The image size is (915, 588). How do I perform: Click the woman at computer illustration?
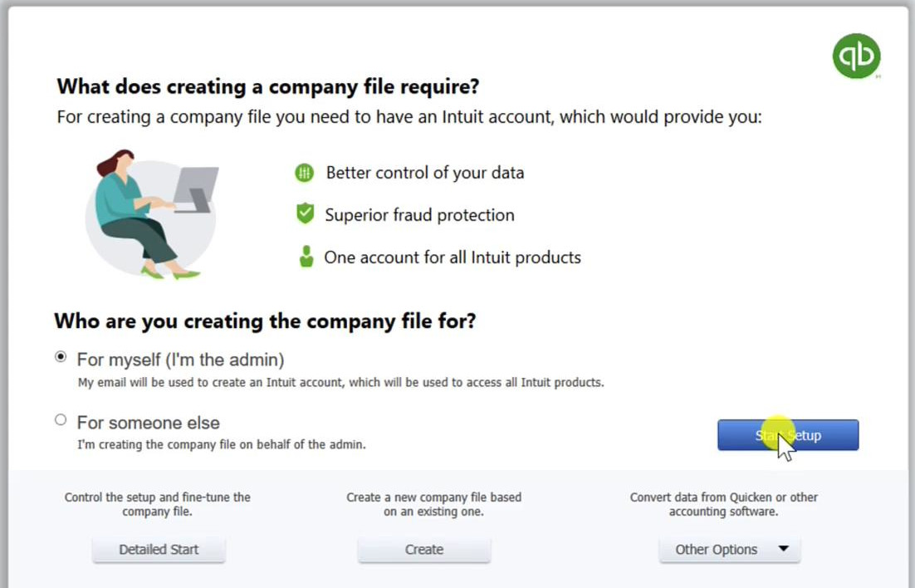[x=152, y=214]
